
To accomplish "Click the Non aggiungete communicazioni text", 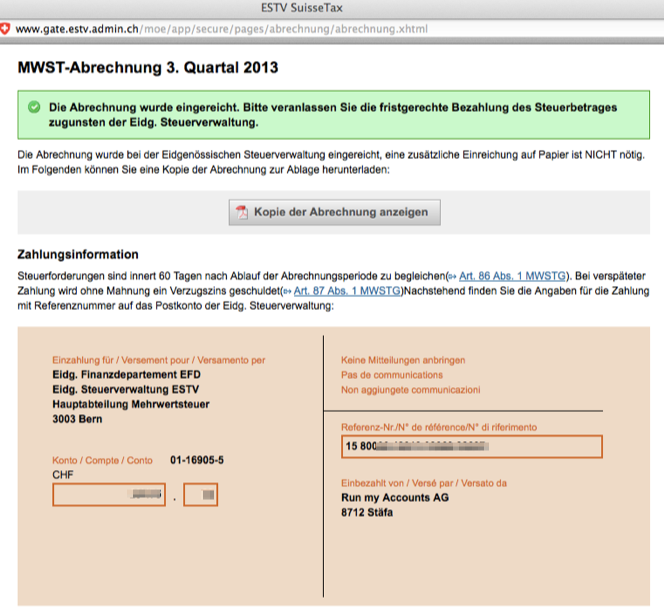I will pos(411,390).
